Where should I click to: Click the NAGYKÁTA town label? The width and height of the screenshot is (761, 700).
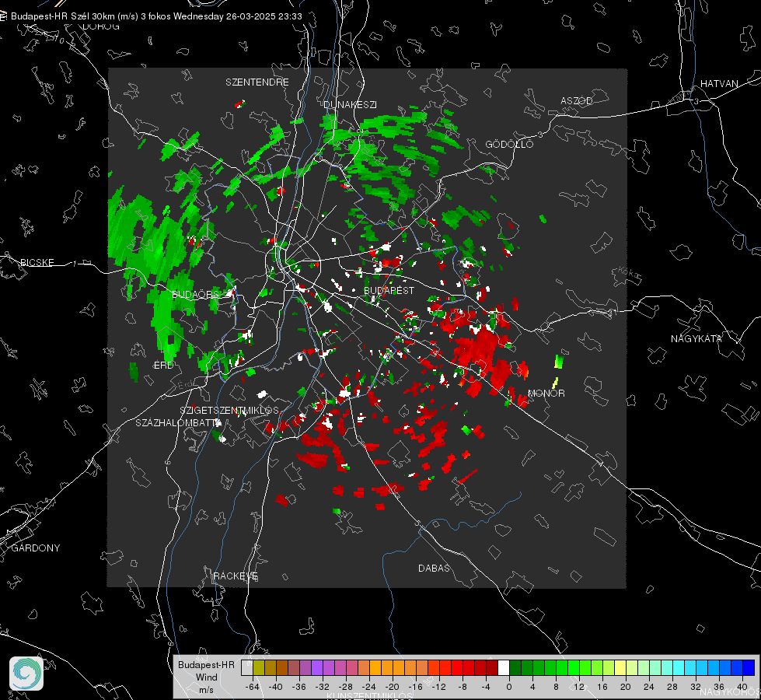coord(696,339)
